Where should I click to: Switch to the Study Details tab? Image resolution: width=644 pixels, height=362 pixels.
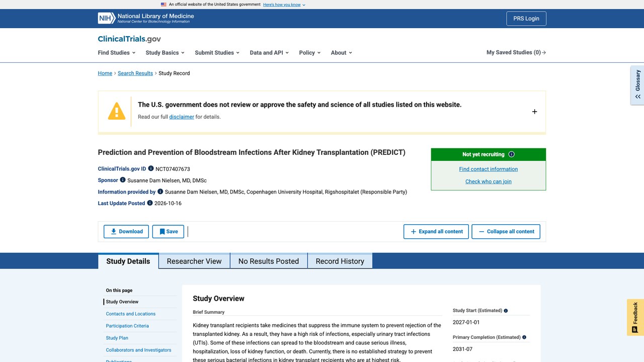(x=128, y=261)
